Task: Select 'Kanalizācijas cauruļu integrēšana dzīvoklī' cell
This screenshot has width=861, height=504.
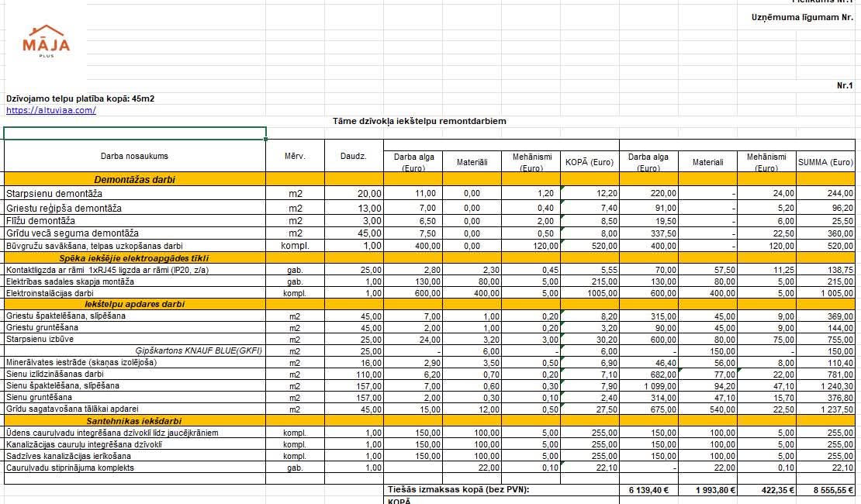Action: coord(134,444)
